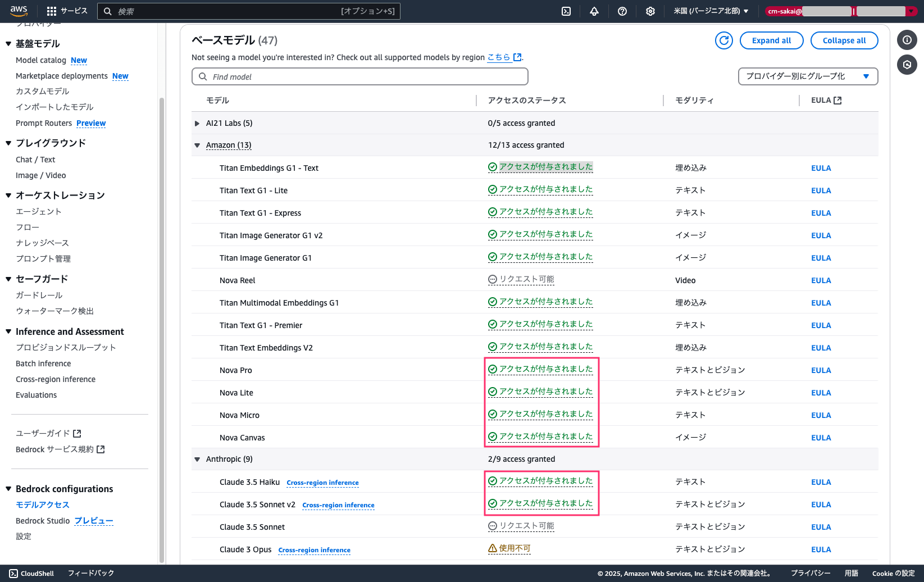Viewport: 924px width, 582px height.
Task: Collapse the オーケストレーション sidebar section
Action: tap(8, 195)
